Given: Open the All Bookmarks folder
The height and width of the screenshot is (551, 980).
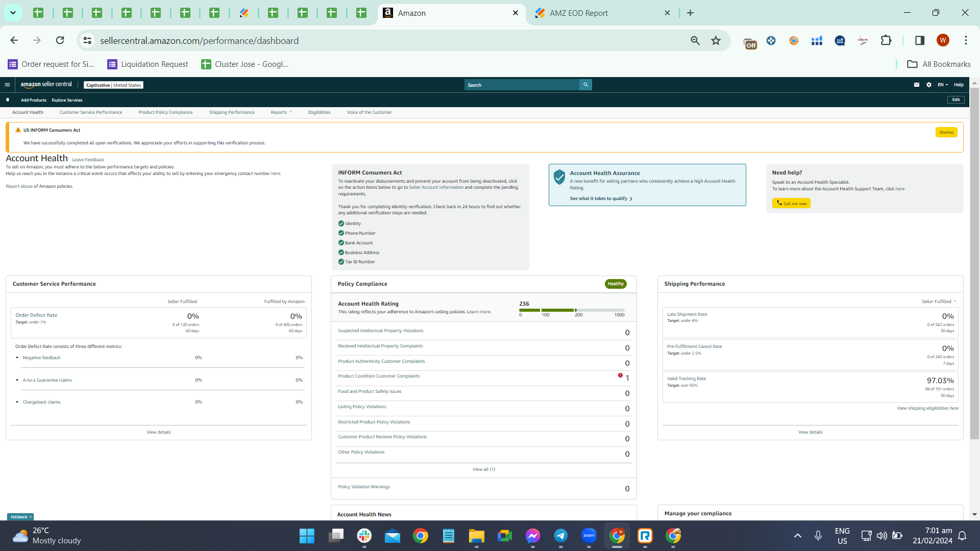Looking at the screenshot, I should (939, 64).
